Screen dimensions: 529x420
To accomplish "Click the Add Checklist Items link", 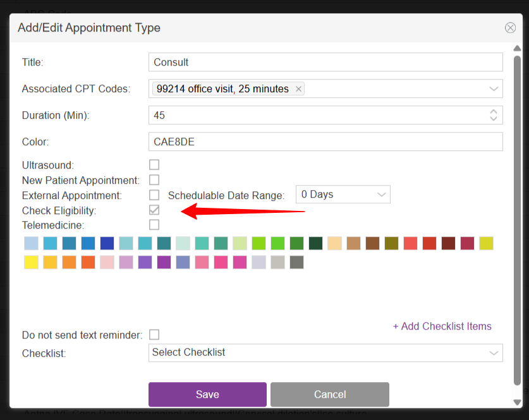I will click(442, 327).
